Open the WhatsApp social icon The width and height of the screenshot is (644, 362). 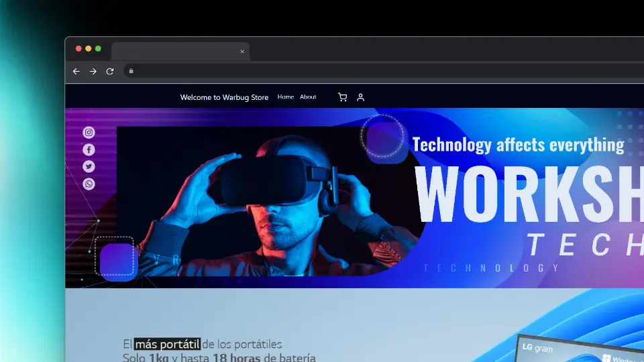89,184
